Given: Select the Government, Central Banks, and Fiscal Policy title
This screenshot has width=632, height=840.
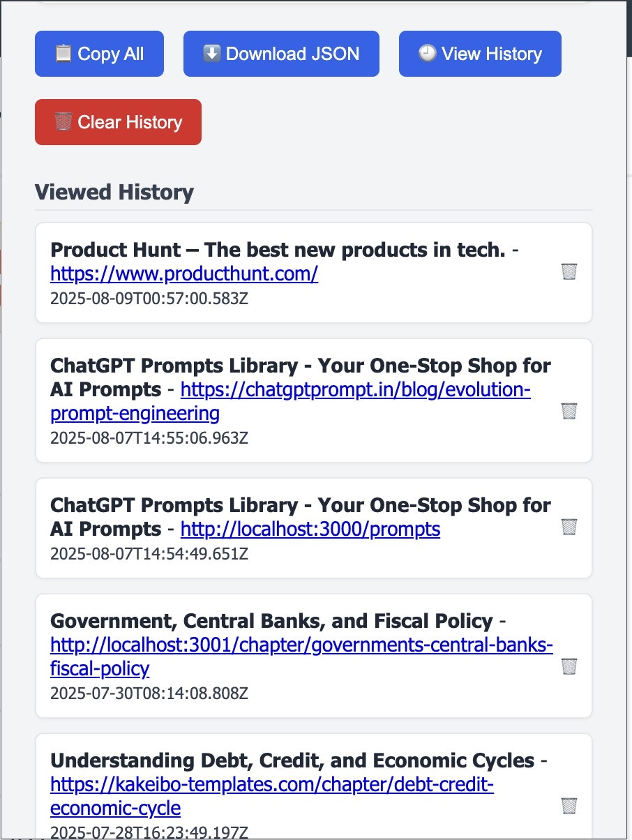Looking at the screenshot, I should pyautogui.click(x=271, y=621).
